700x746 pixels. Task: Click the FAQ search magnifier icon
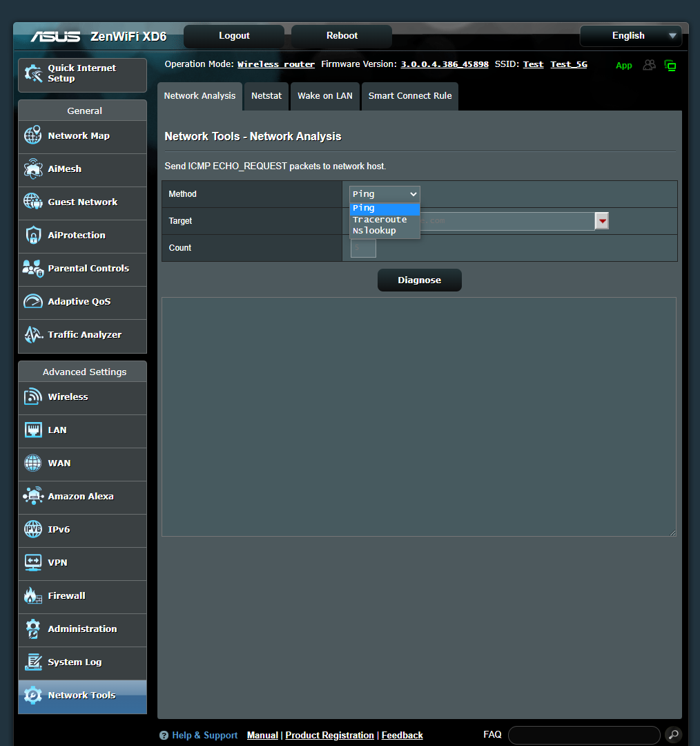[673, 735]
